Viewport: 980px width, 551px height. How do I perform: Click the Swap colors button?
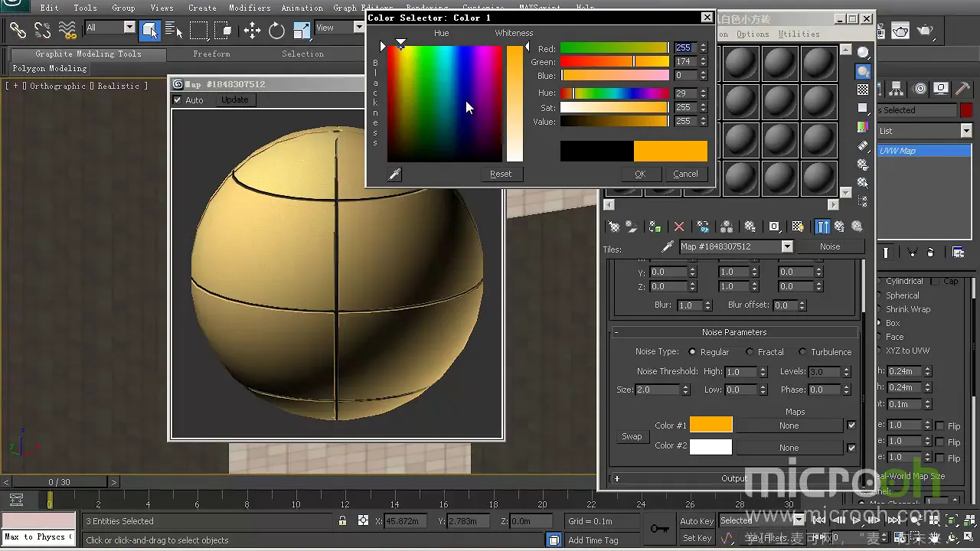coord(632,436)
